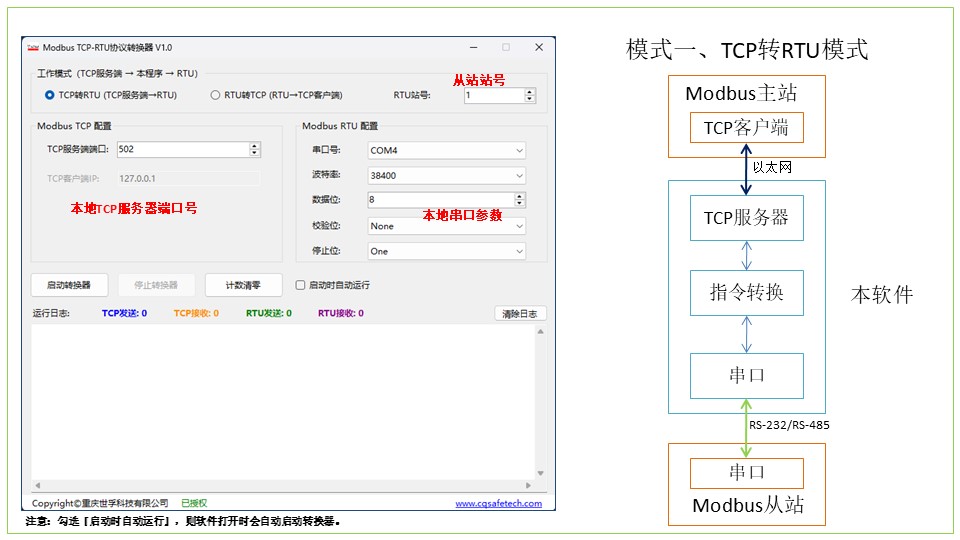The width and height of the screenshot is (960, 540).
Task: Enable 启动时自动运行 checkbox
Action: 301,285
